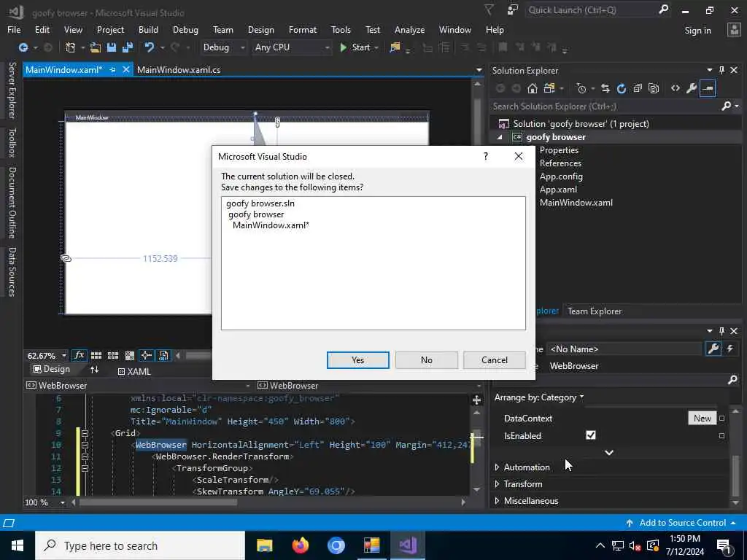747x560 pixels.
Task: Click the Properties wrench icon beside name field
Action: [x=713, y=349]
